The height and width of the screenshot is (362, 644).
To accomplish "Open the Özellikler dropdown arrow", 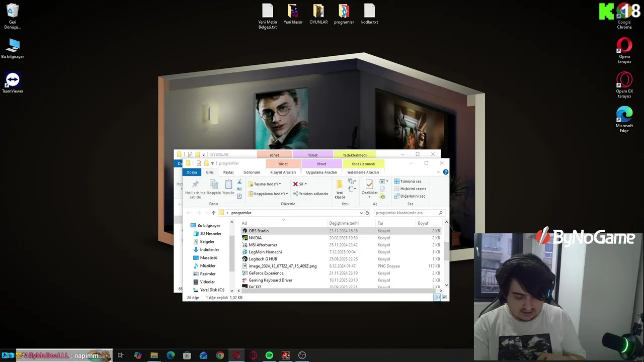I will [369, 197].
